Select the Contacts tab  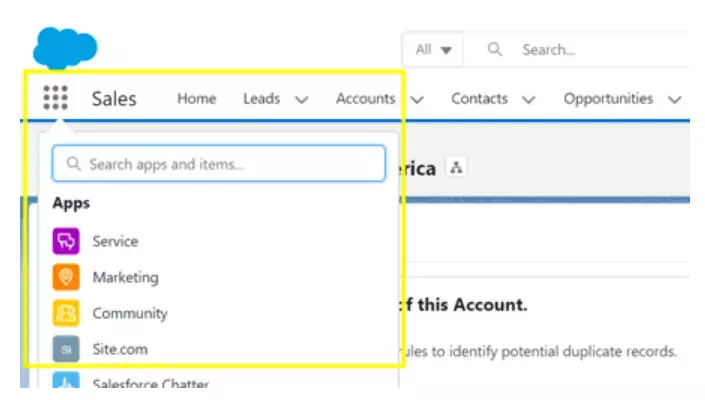point(480,98)
